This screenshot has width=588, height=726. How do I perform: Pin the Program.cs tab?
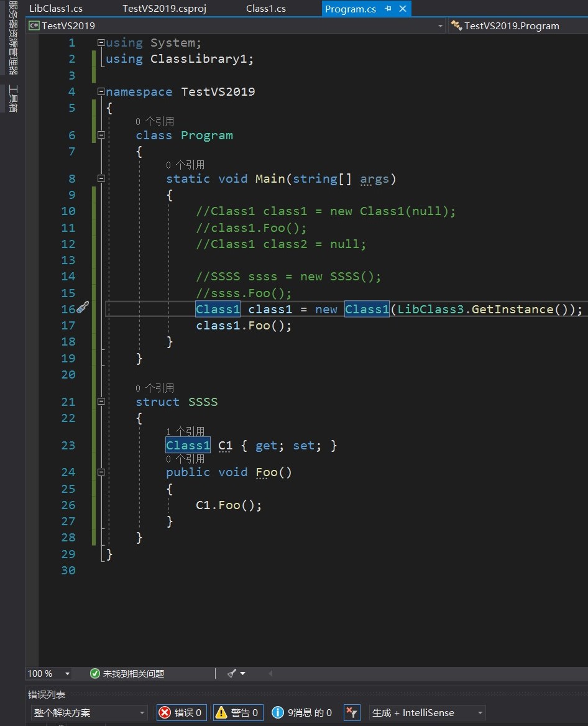click(x=388, y=9)
